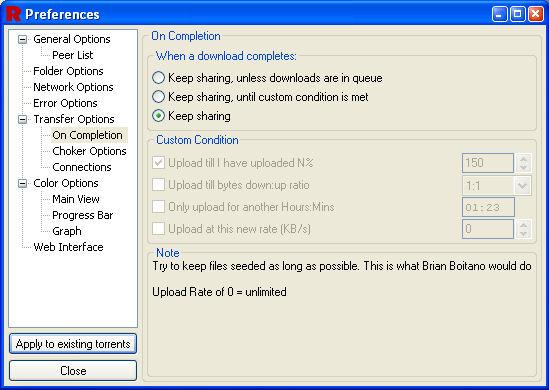Check Upload at this new rate option
Viewport: 549px width, 390px height.
[x=159, y=229]
